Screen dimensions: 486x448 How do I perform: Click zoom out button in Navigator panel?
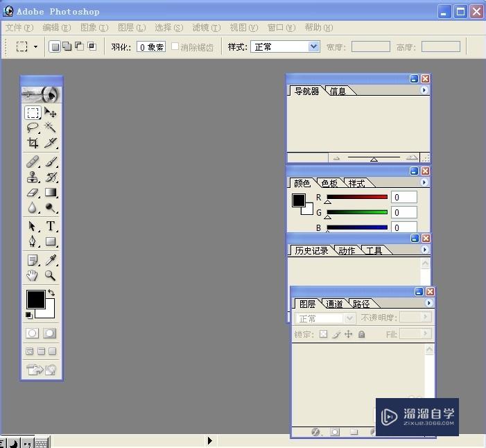[x=336, y=158]
